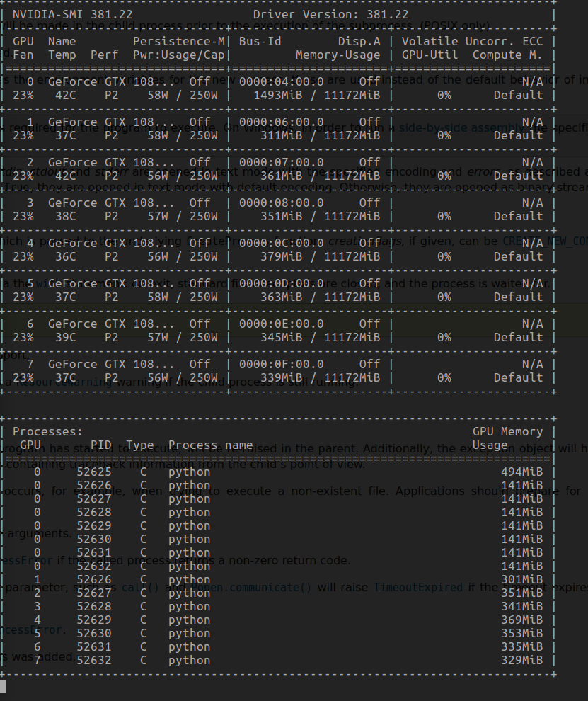Viewport: 588px width, 701px height.
Task: Open the Popen.communicate() link in background docs
Action: coord(252,588)
